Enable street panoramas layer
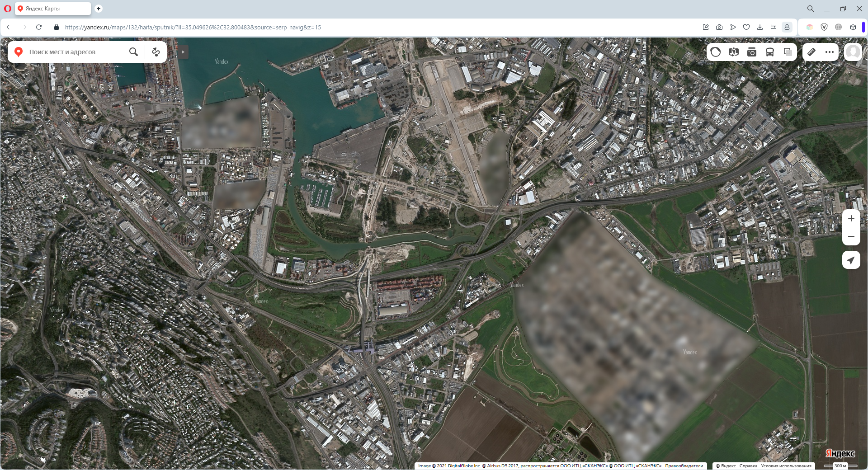The image size is (868, 470). coord(734,52)
